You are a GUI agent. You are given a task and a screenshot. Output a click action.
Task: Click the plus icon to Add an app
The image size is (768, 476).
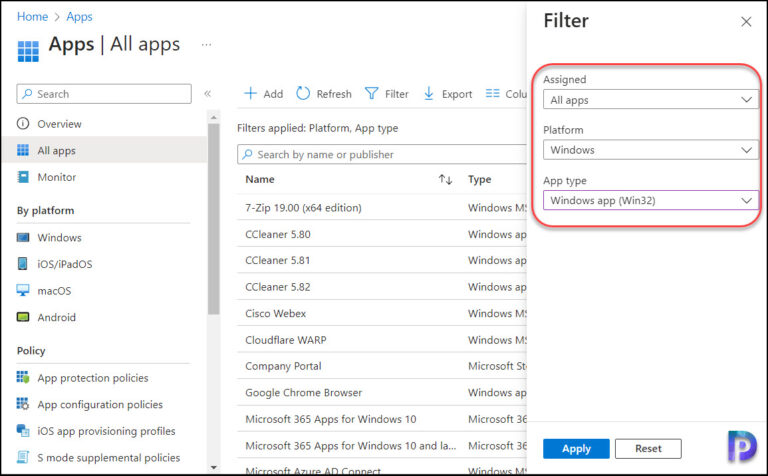click(x=250, y=93)
